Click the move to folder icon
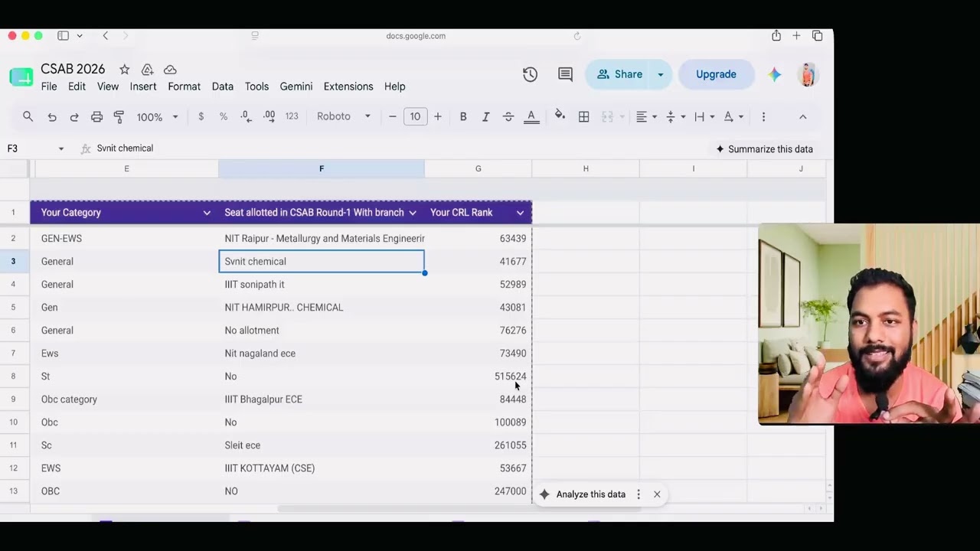The height and width of the screenshot is (551, 980). [x=148, y=70]
